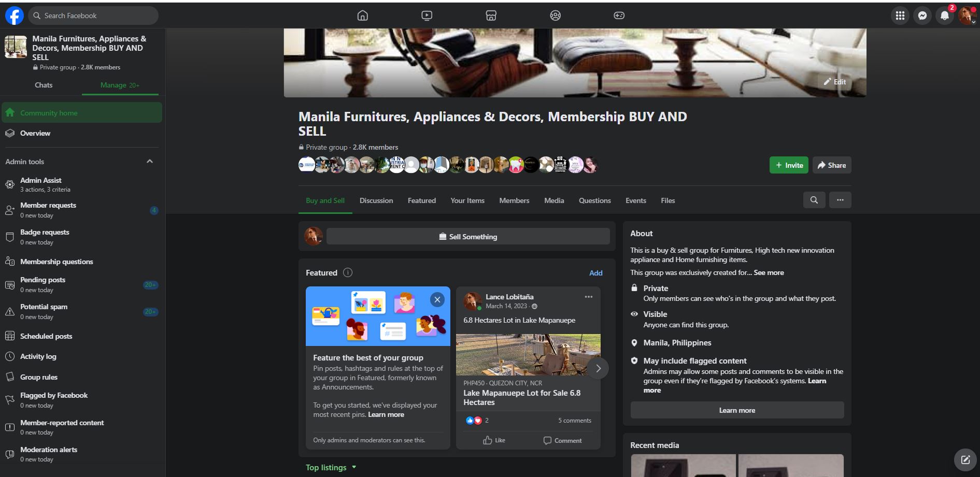
Task: Open Learn more link about pins
Action: point(386,414)
